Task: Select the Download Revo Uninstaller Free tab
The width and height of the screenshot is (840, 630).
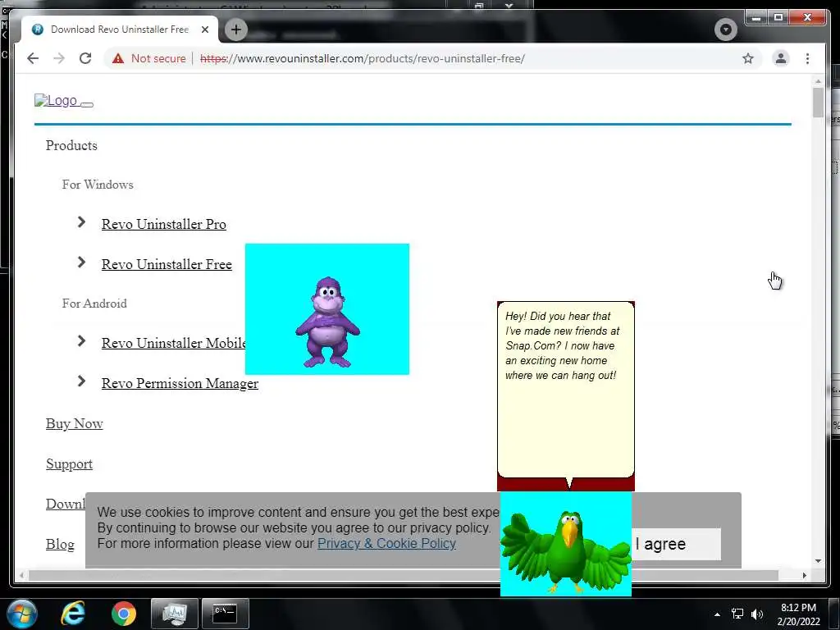Action: point(120,30)
